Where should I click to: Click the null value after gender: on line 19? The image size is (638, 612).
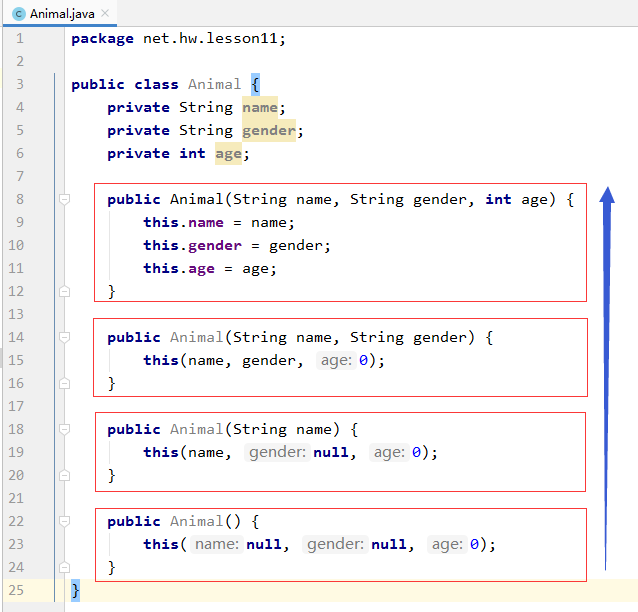point(331,452)
